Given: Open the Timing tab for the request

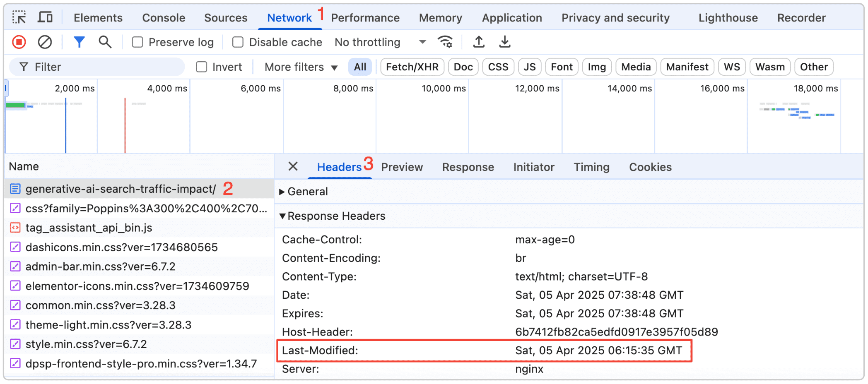Looking at the screenshot, I should [591, 167].
